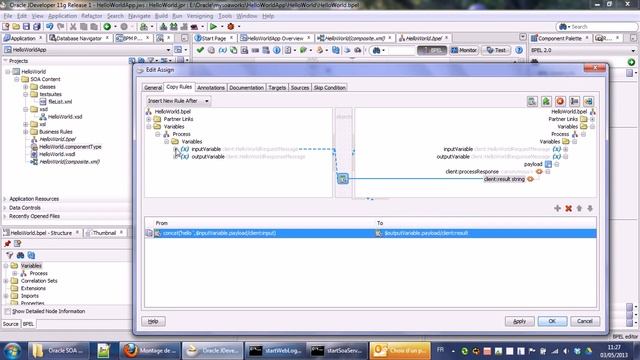The height and width of the screenshot is (360, 640).
Task: Switch to HelloWorldApp Overview editor tab
Action: tap(275, 38)
